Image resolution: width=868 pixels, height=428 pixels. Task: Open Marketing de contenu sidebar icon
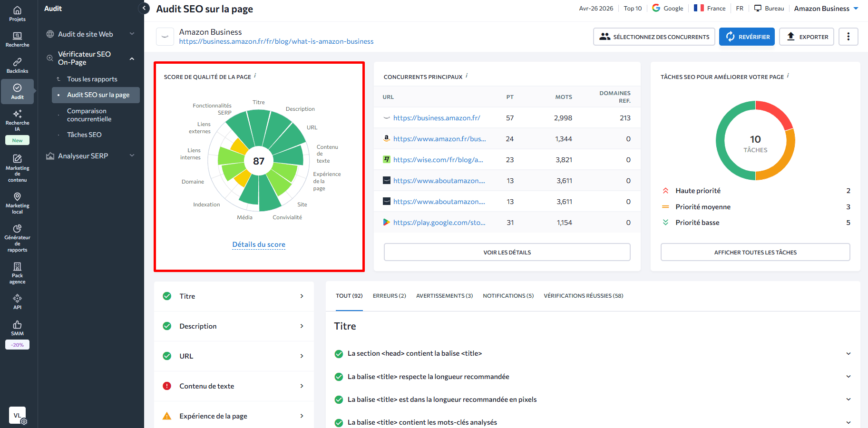17,167
